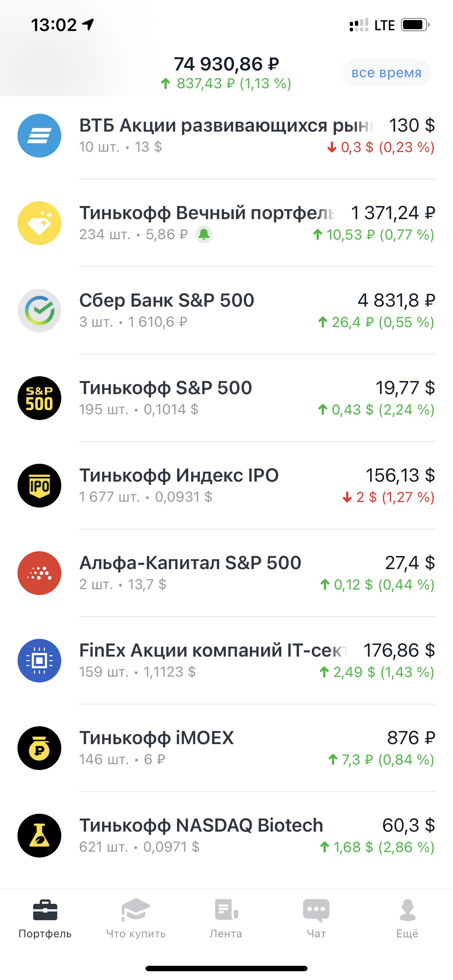This screenshot has height=980, width=453.
Task: Open the Ещё tab
Action: [x=407, y=919]
